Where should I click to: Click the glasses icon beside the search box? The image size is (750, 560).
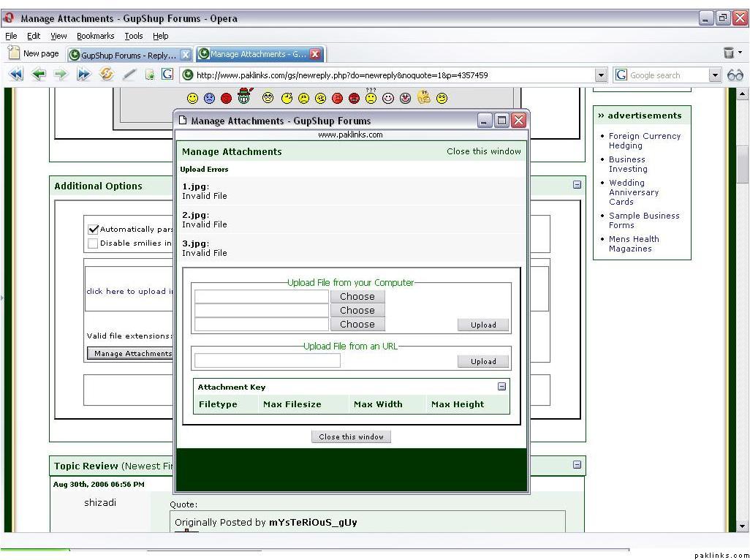point(735,75)
